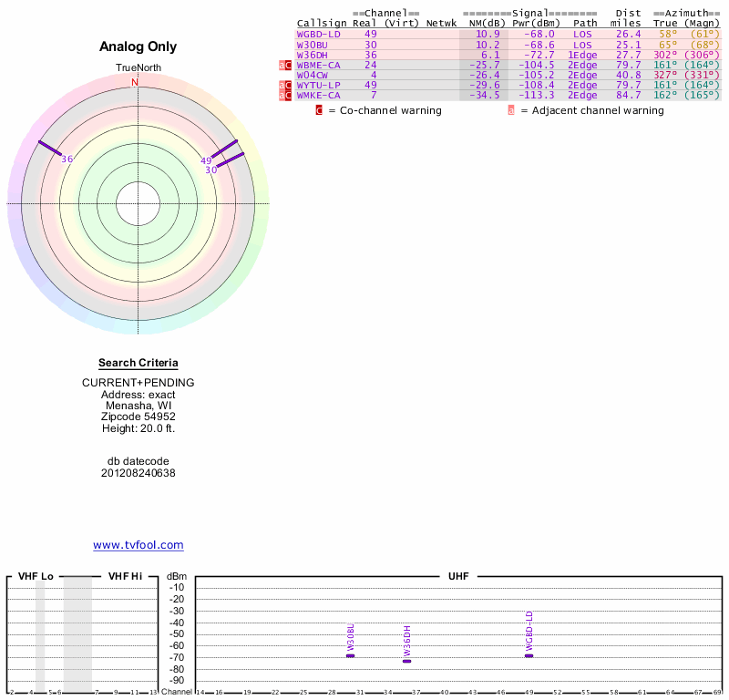Click the WGBD-LD marker in UHF chart
Viewport: 729px width, 700px height.
(x=529, y=656)
